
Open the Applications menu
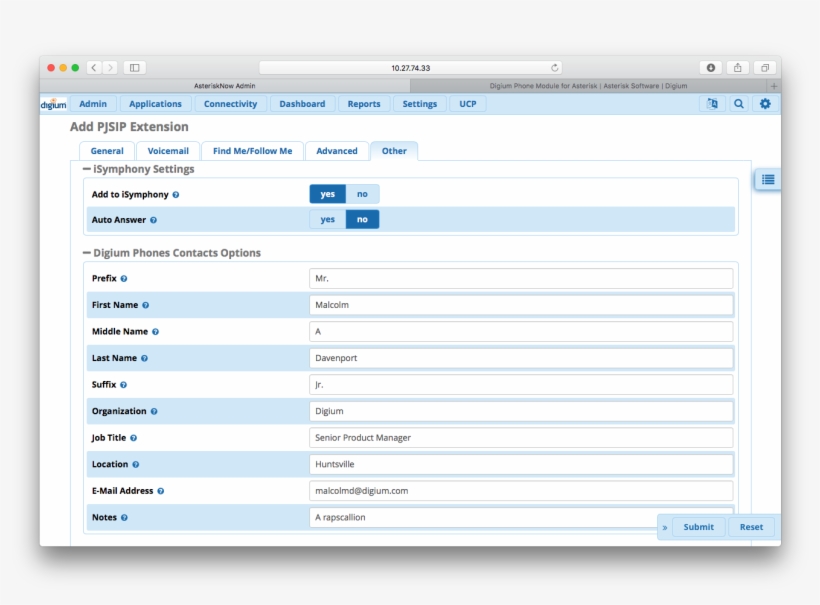[x=155, y=104]
